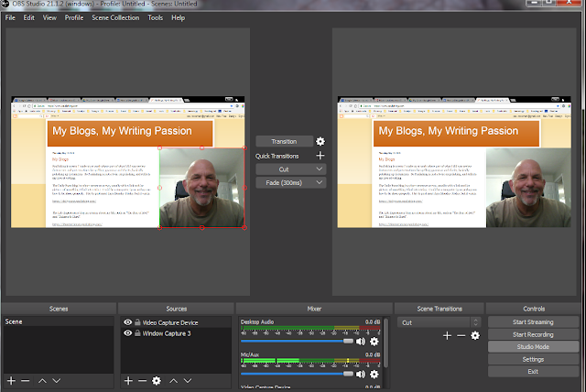Toggle Studio Mode button off

[533, 346]
